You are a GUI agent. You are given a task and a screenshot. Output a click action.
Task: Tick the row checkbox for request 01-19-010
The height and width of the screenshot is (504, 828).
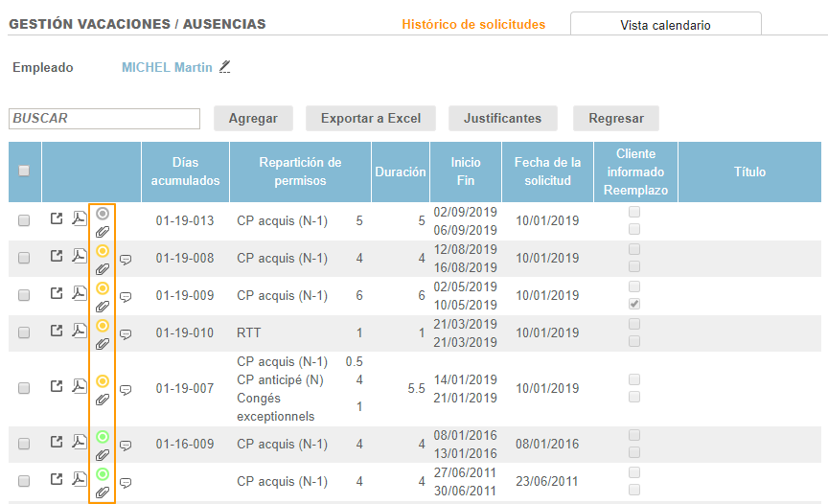pyautogui.click(x=24, y=332)
